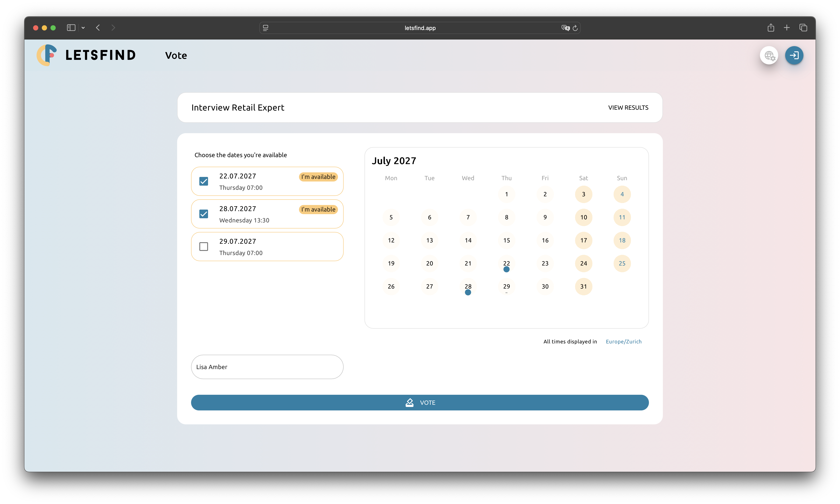The height and width of the screenshot is (504, 840).
Task: Expand the sidebar options chevron
Action: click(x=83, y=28)
